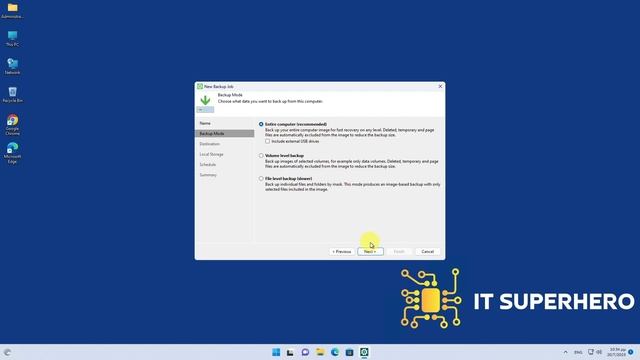Open the Administrator folder on desktop
Viewport: 640px width, 360px height.
point(12,11)
